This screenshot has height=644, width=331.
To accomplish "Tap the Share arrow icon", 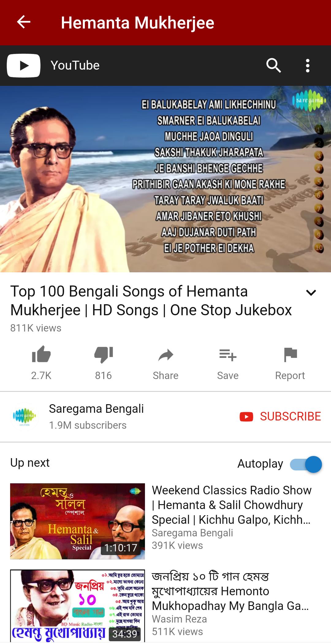I will [166, 355].
